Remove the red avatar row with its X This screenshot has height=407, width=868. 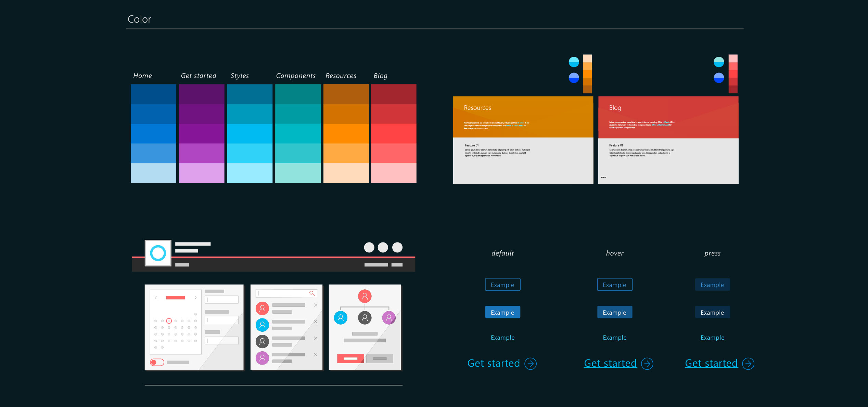(316, 305)
